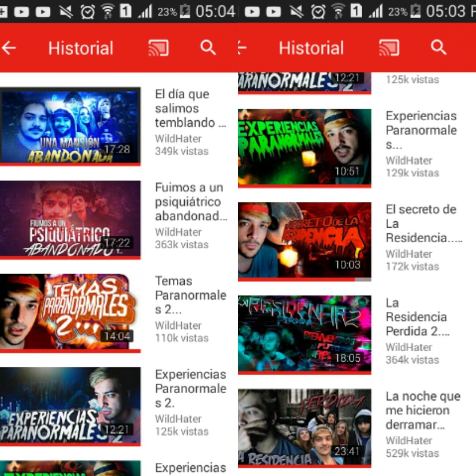Open the Psiquiátrico Abandonado thumbnail (17:22)
This screenshot has width=476, height=476.
[x=70, y=219]
